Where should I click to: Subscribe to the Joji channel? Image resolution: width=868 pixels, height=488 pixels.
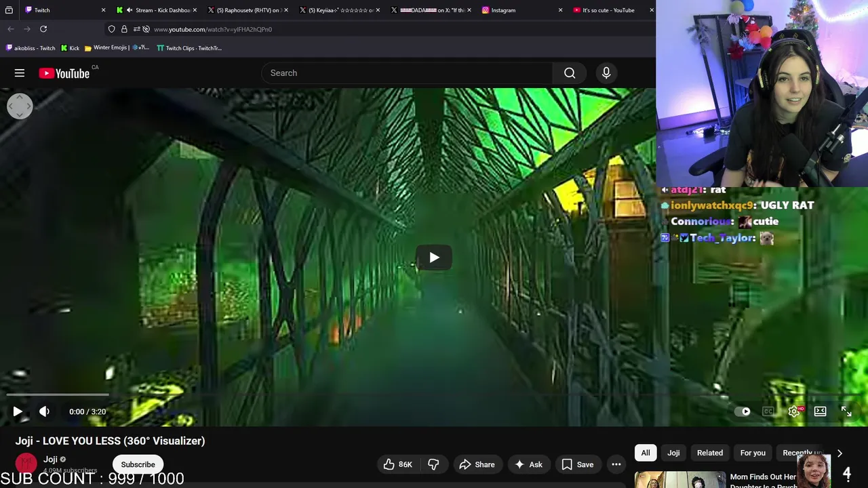138,464
